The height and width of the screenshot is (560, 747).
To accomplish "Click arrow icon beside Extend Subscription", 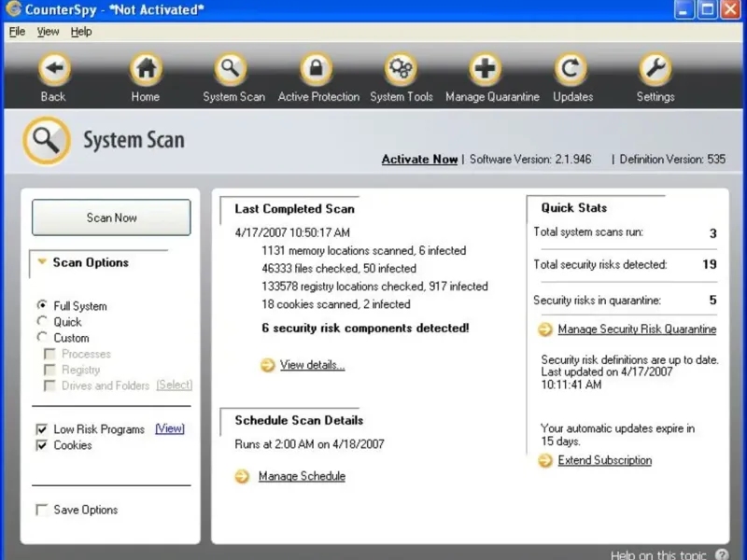I will [545, 460].
